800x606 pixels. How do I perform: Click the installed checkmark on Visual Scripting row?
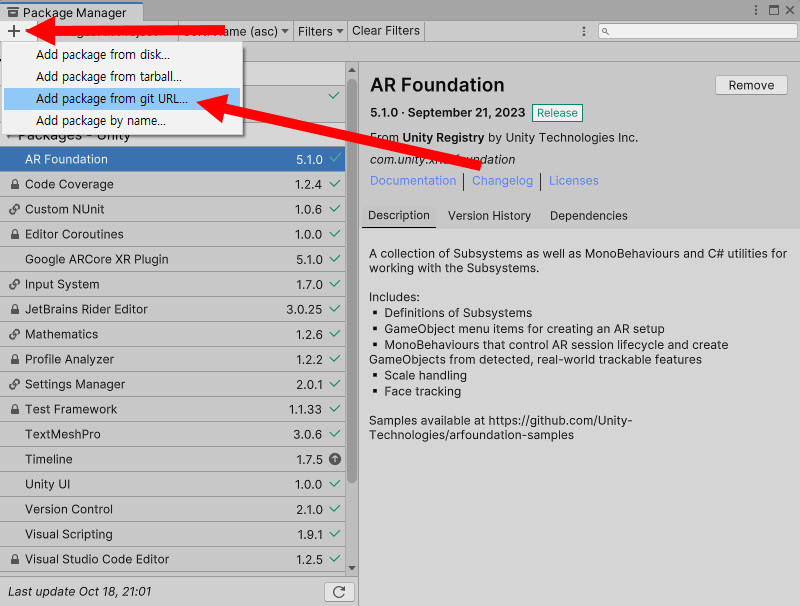coord(335,534)
